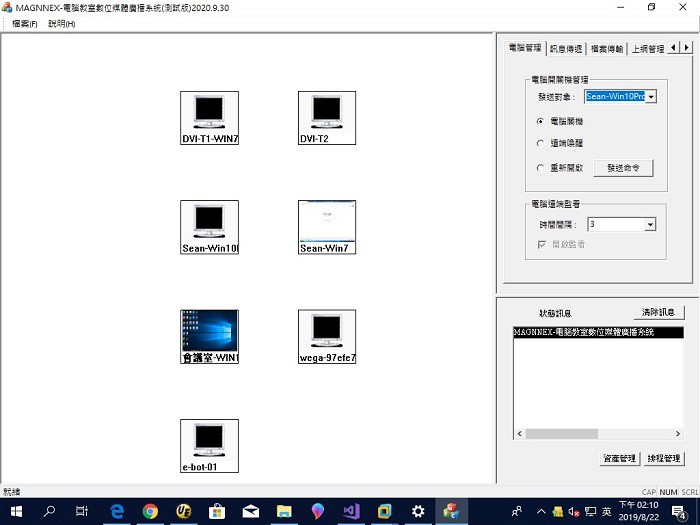This screenshot has height=525, width=700.
Task: Open Google Chrome from the taskbar
Action: [150, 511]
